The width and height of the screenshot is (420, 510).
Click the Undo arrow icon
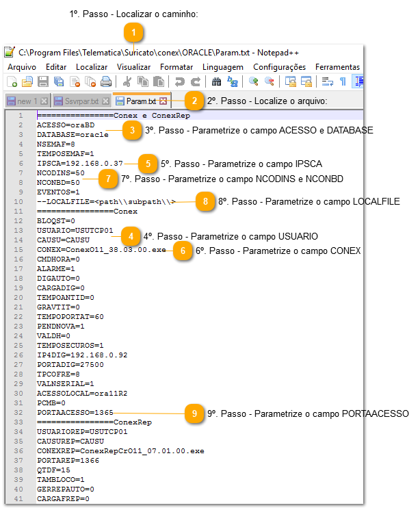pyautogui.click(x=179, y=82)
